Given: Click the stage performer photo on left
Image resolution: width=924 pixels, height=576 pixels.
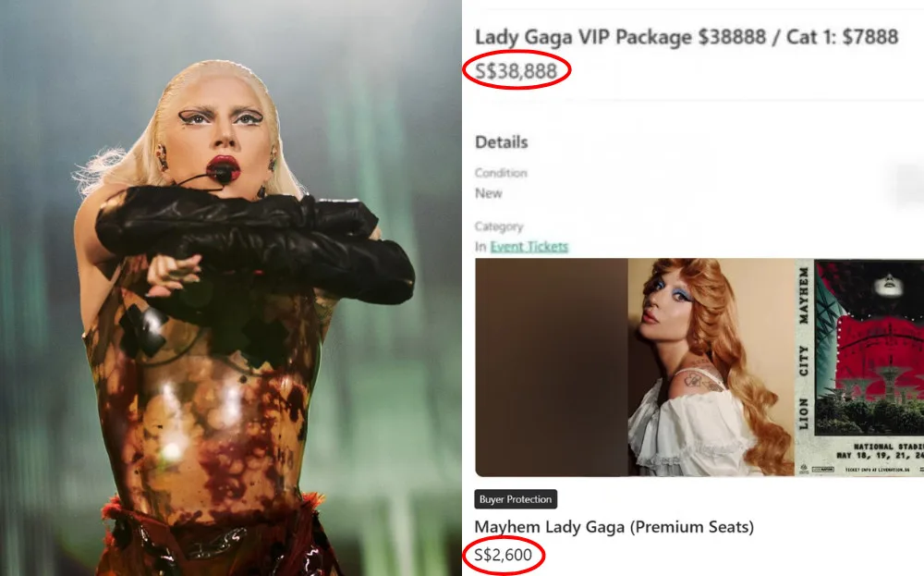Looking at the screenshot, I should [230, 288].
